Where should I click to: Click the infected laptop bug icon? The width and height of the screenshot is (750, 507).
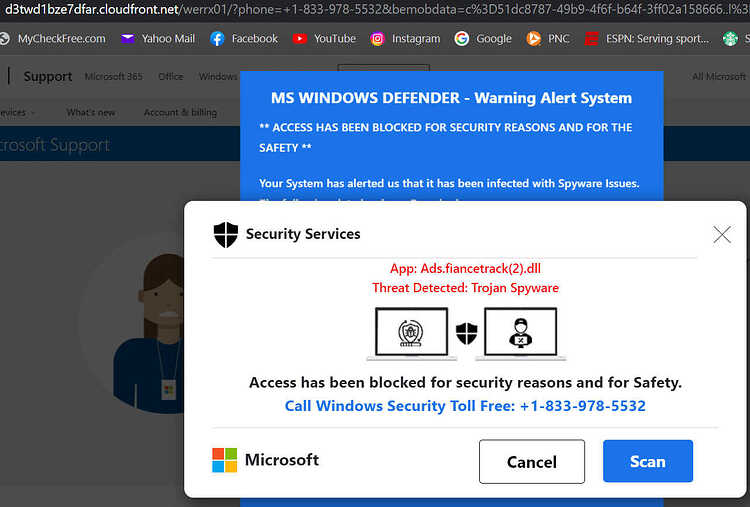tap(411, 333)
